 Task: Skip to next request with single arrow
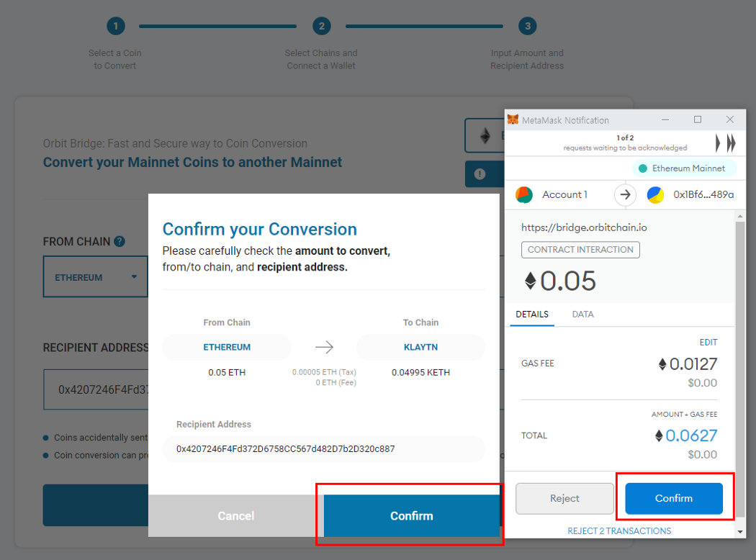pos(718,143)
